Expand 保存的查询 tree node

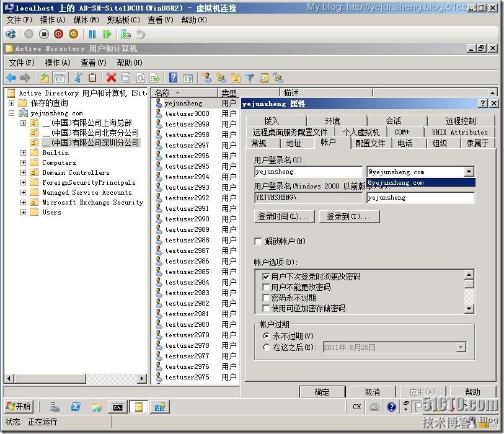click(x=11, y=103)
